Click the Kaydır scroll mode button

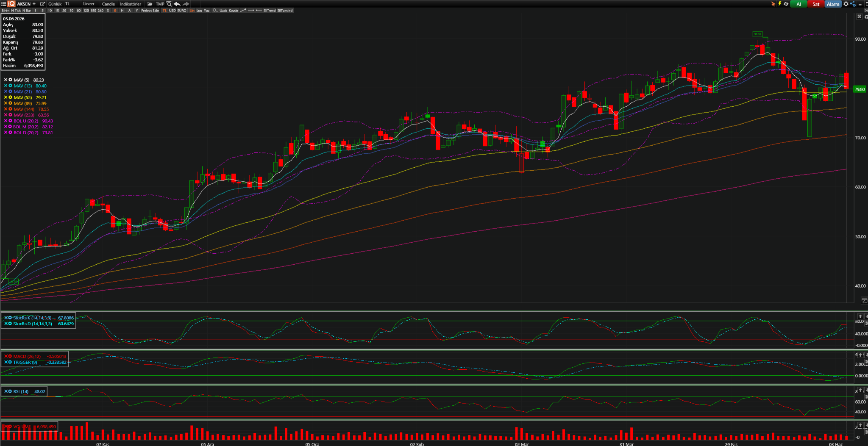click(x=234, y=11)
